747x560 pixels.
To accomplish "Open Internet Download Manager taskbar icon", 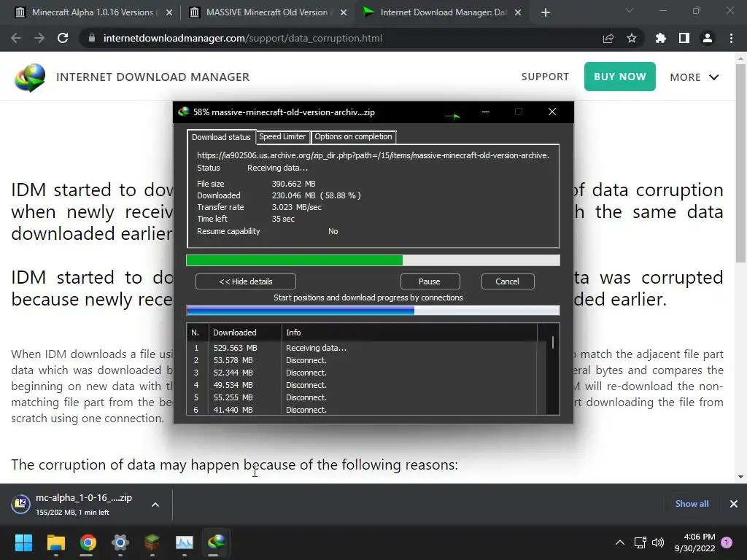I will [216, 542].
